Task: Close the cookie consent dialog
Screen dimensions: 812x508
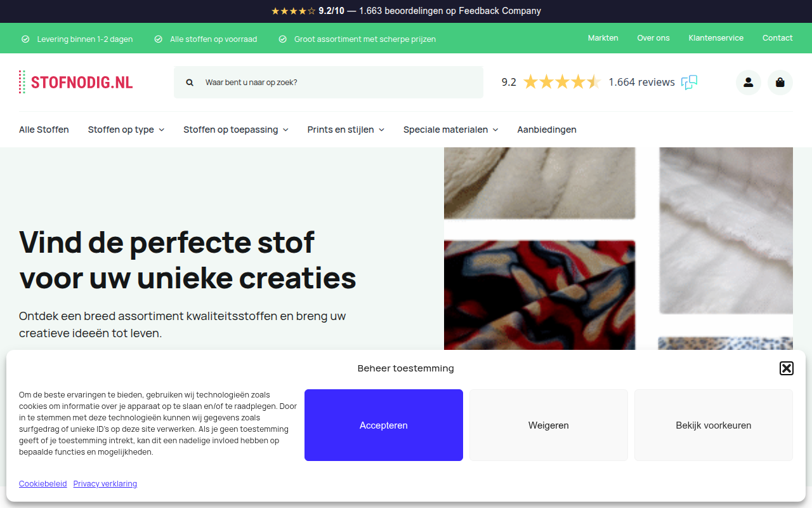Action: coord(787,368)
